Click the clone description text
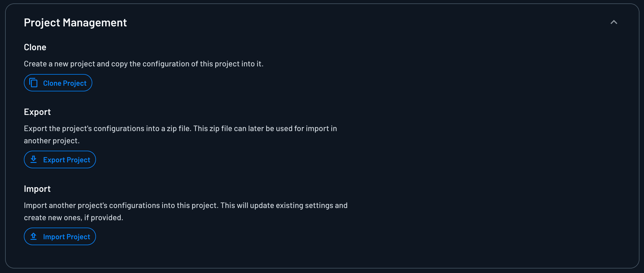644x273 pixels. pos(143,64)
